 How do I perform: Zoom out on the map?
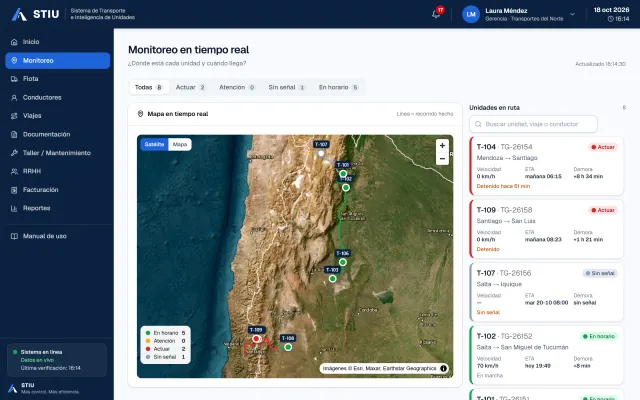tap(442, 158)
